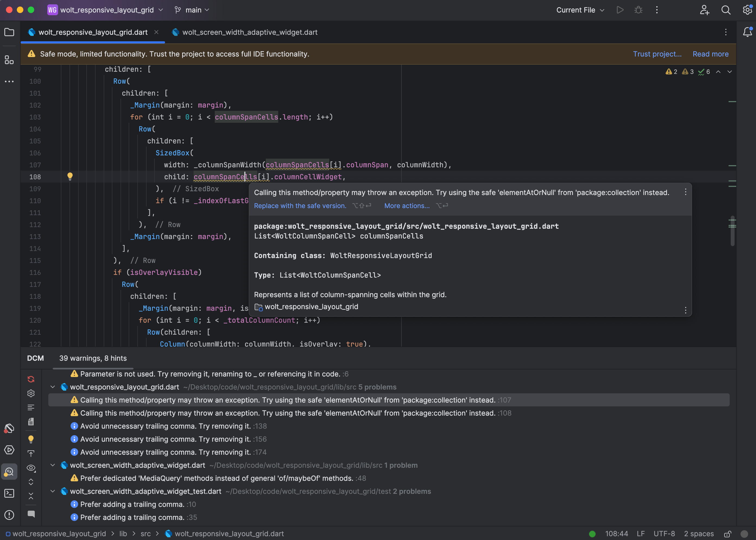Show more tool windows ellipsis in left sidebar
The image size is (756, 540).
[x=9, y=81]
